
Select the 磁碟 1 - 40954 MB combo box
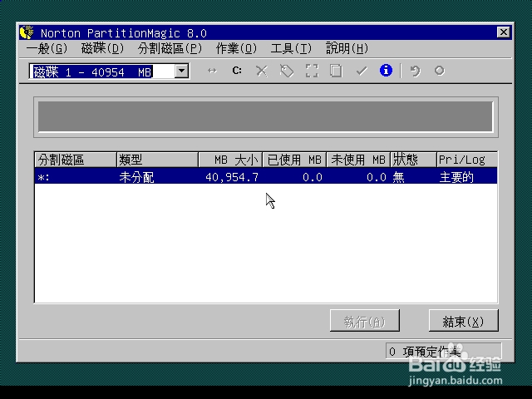(x=109, y=71)
